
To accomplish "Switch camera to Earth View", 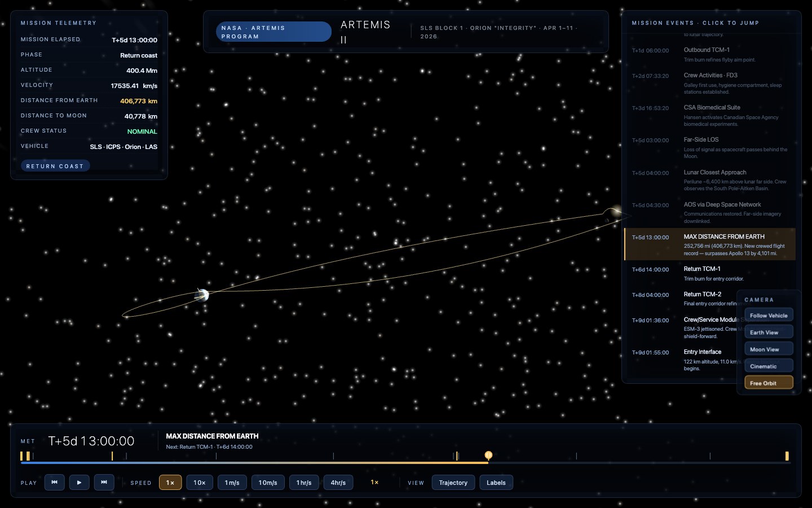I will point(769,332).
